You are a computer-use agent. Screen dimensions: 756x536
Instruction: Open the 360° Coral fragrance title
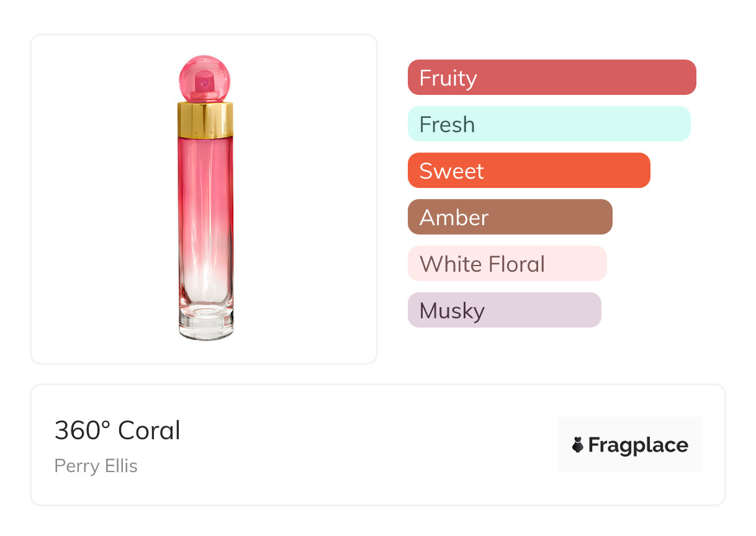[x=117, y=431]
